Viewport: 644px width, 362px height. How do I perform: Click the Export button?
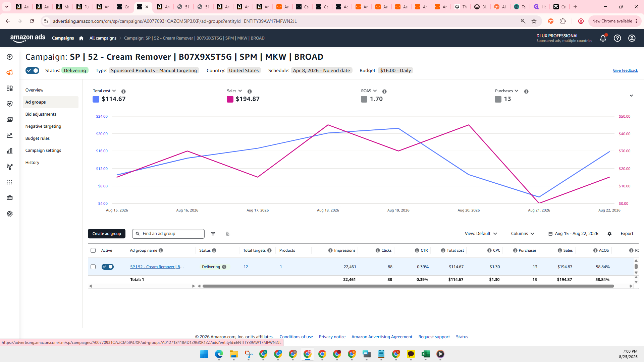click(x=627, y=234)
